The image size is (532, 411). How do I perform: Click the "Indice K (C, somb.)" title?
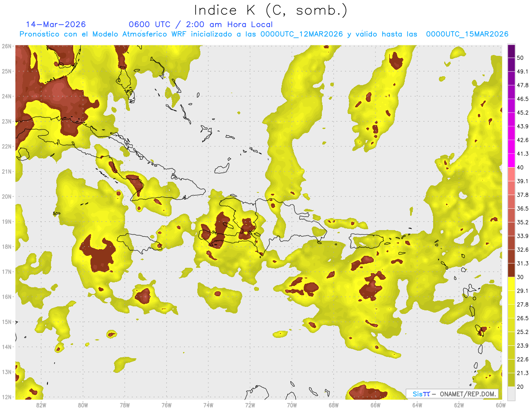[270, 10]
